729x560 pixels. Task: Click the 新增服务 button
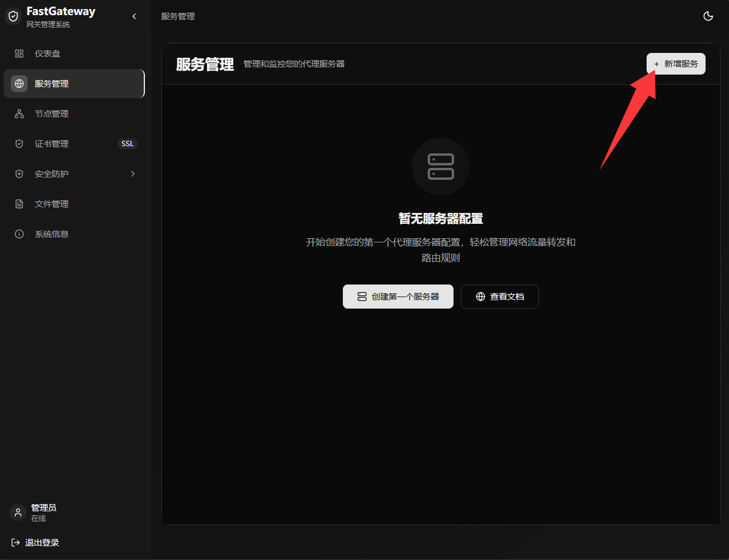pyautogui.click(x=676, y=64)
